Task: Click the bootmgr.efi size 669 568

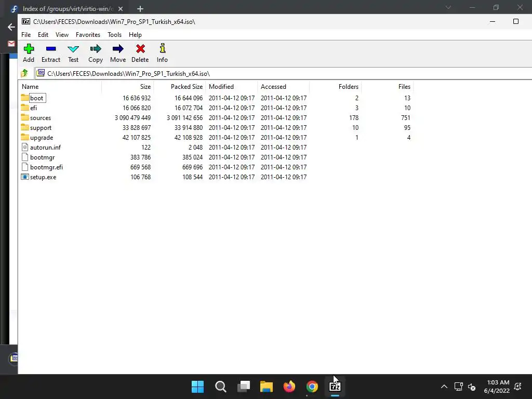Action: click(140, 167)
